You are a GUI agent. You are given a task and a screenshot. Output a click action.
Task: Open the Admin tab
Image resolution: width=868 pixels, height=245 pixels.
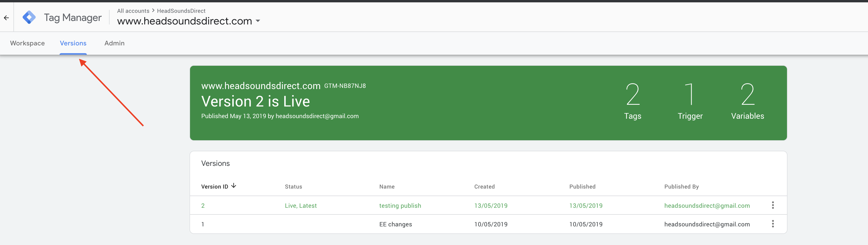click(114, 43)
